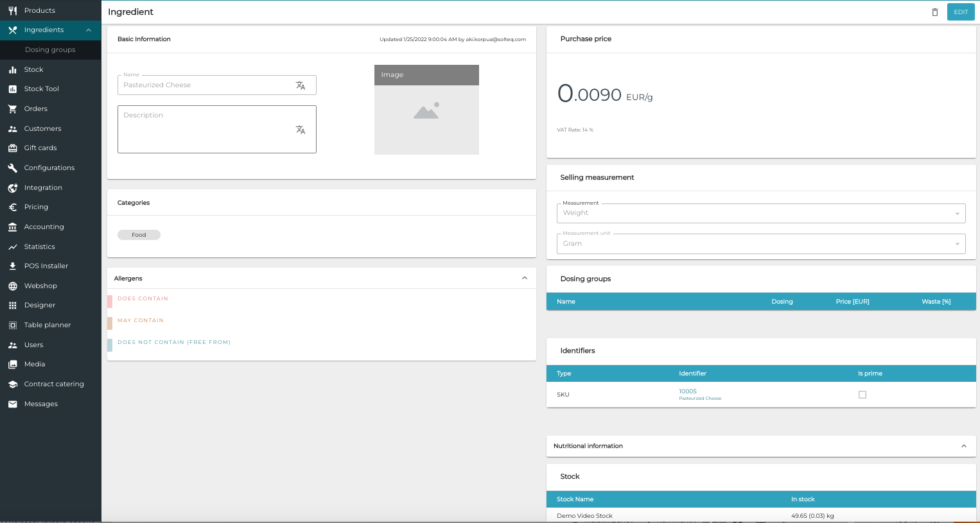The image size is (980, 523).
Task: Click the Messages envelope icon
Action: tap(12, 404)
